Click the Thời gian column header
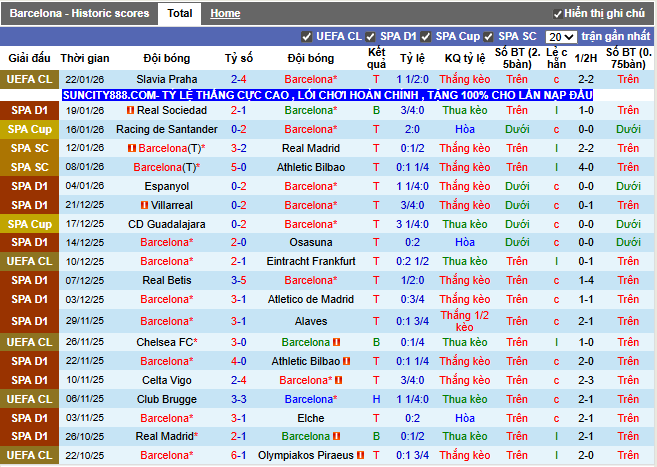 click(85, 58)
